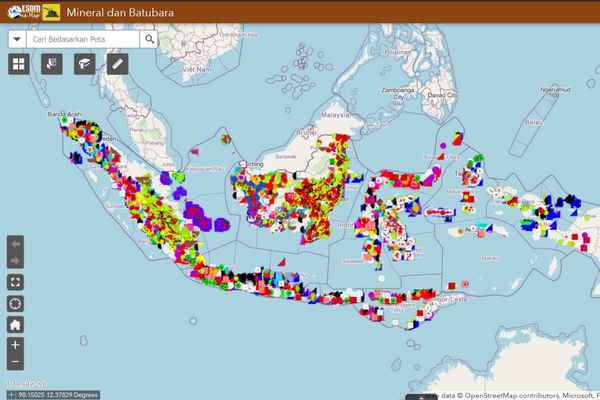Open the OpenStreetMap contributors attribution

505,394
